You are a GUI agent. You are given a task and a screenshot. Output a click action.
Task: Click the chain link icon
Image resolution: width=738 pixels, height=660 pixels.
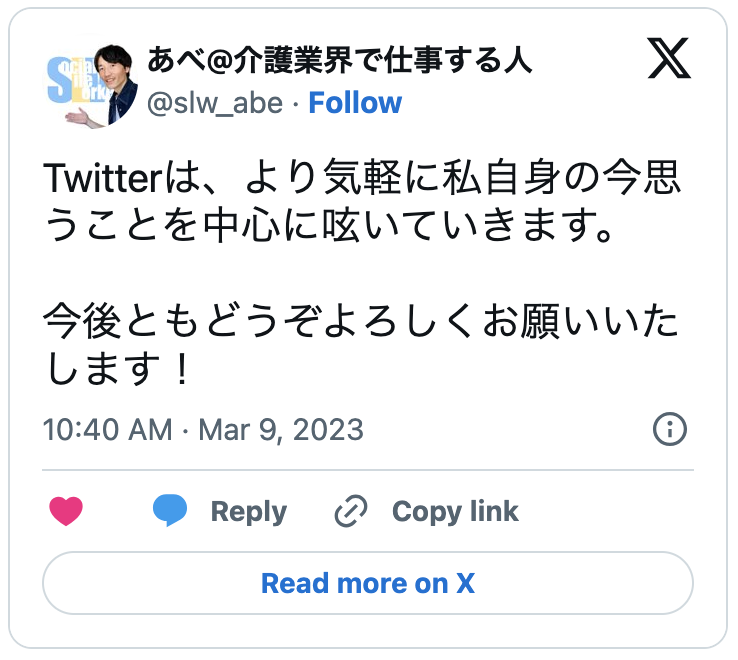click(x=351, y=512)
